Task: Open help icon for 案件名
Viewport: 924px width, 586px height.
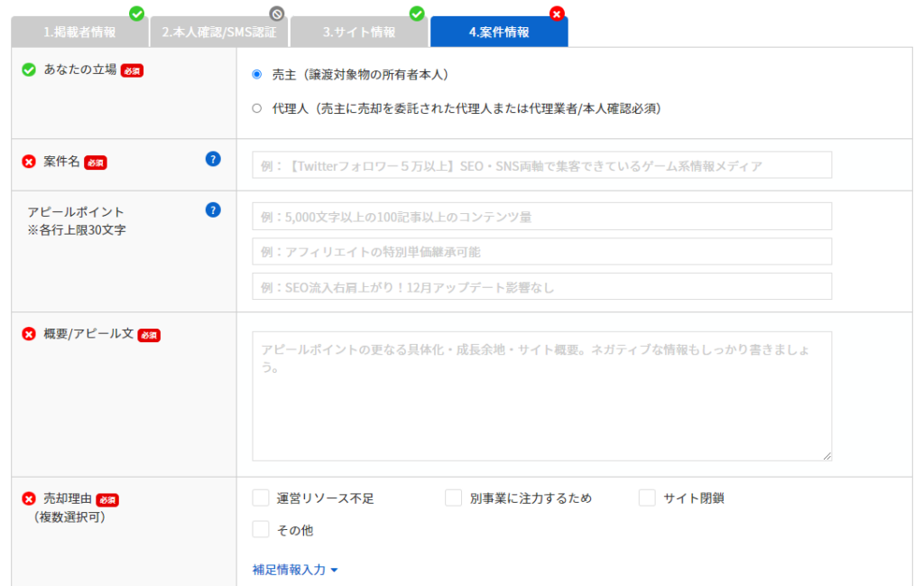Action: point(213,159)
